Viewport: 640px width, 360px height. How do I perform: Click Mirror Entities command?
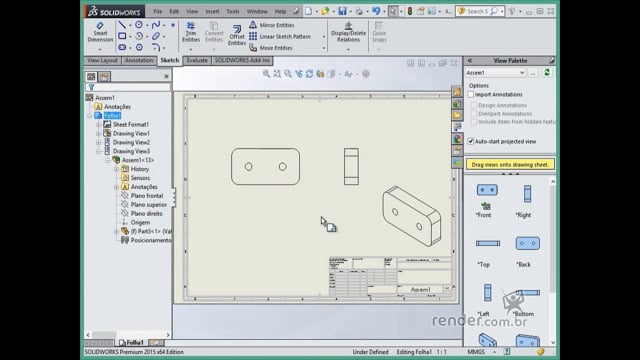(271, 25)
